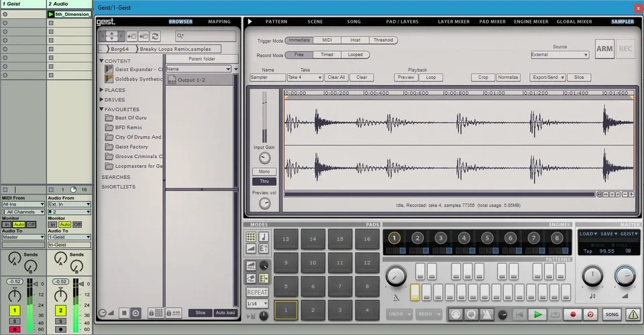Screen dimensions: 644x335
Task: Launch the 5th_Dimension clip in Audio track
Action: point(51,14)
